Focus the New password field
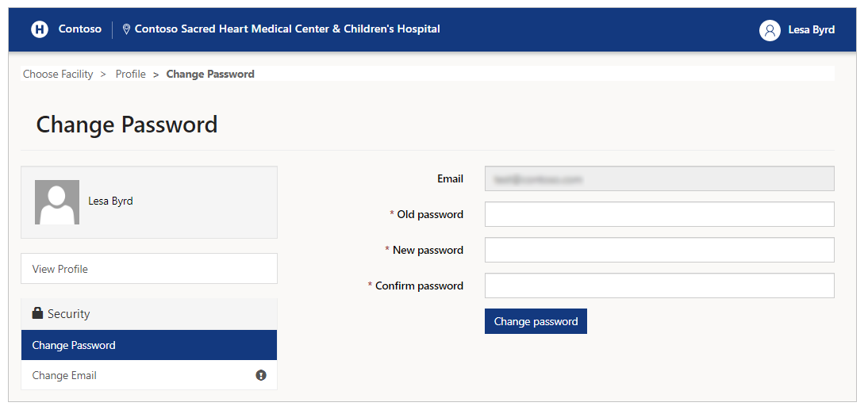The width and height of the screenshot is (868, 414). 659,250
